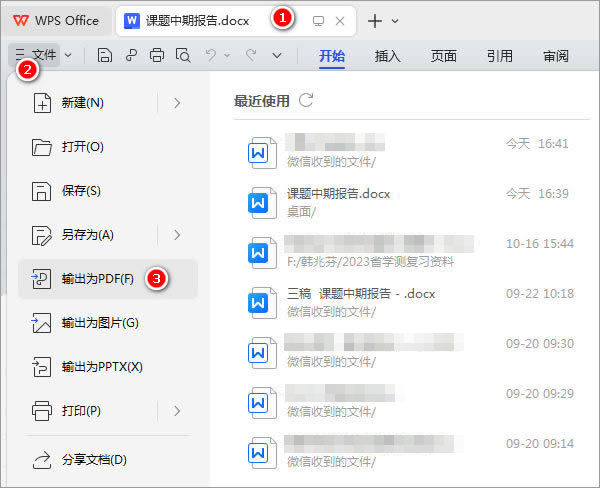Open the quick access toolbar dropdown

pos(278,56)
